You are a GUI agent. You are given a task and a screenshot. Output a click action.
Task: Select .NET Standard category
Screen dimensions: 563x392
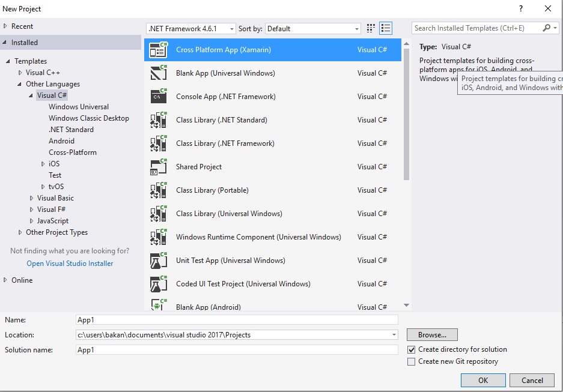click(71, 130)
